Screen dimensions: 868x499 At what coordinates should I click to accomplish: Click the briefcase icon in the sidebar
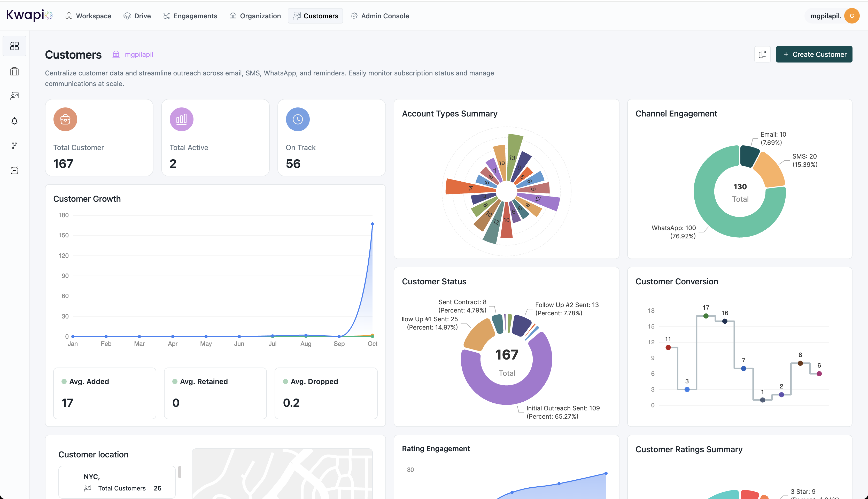coord(14,71)
